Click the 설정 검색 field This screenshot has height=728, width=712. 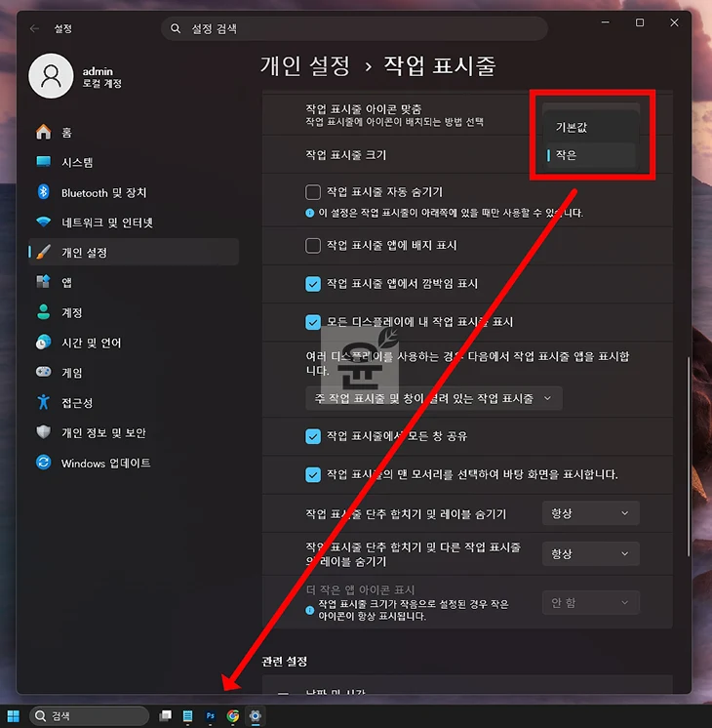click(x=355, y=28)
